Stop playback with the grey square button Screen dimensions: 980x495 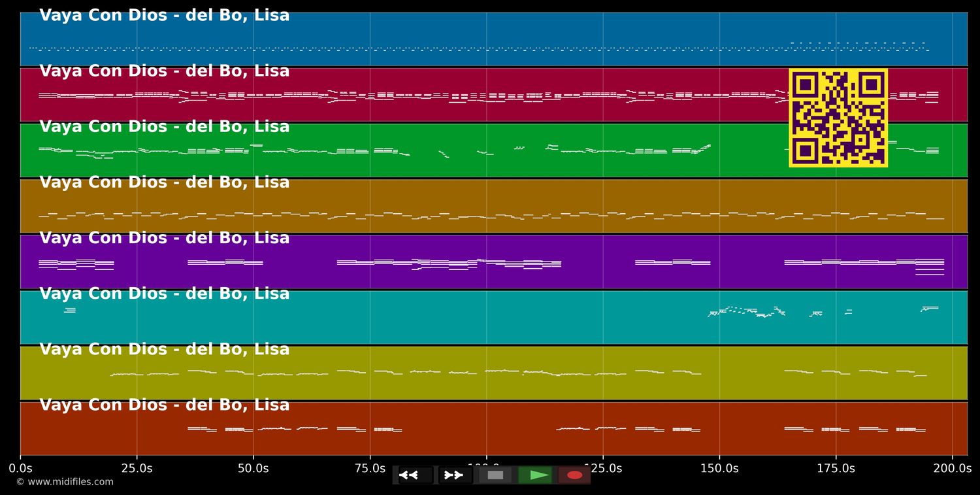coord(495,475)
